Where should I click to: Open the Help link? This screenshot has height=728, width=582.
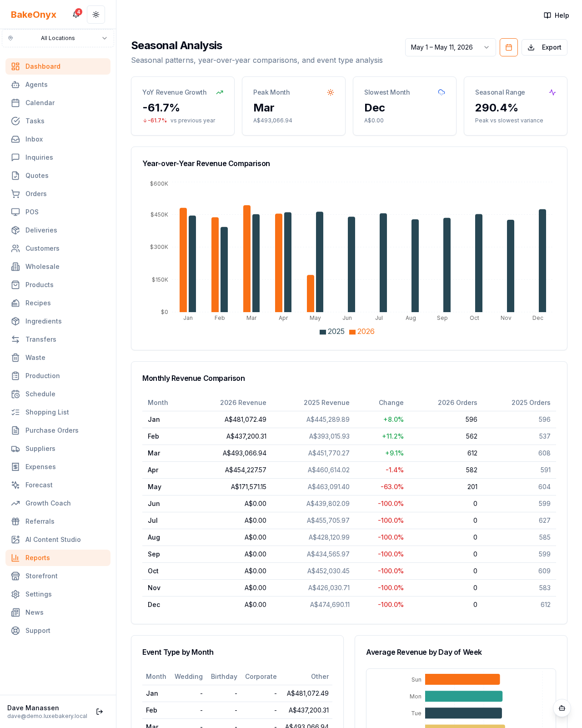[x=557, y=15]
